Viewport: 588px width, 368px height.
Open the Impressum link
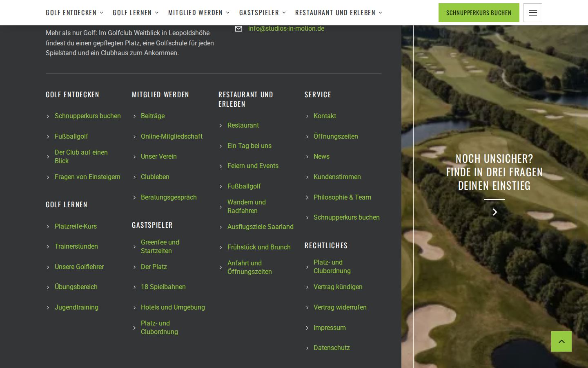point(330,328)
